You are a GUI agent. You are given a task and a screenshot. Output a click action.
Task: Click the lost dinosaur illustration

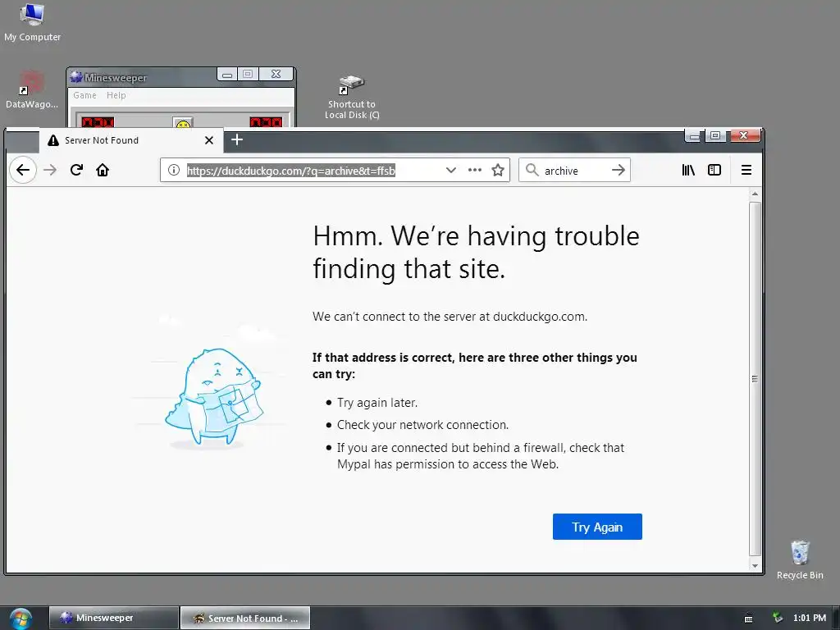tap(213, 398)
